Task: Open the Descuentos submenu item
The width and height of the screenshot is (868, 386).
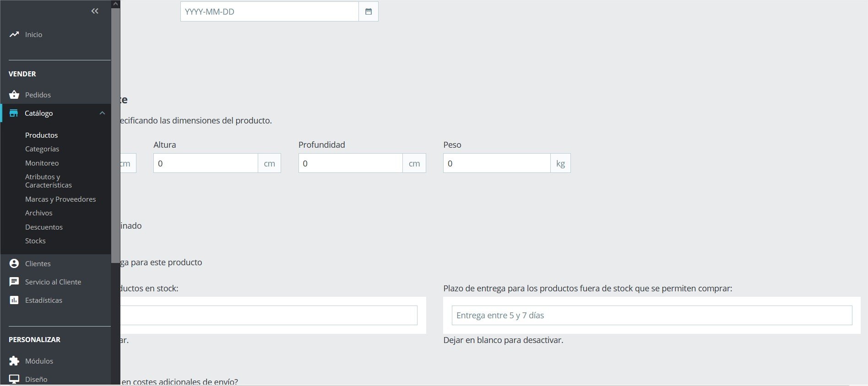Action: coord(44,227)
